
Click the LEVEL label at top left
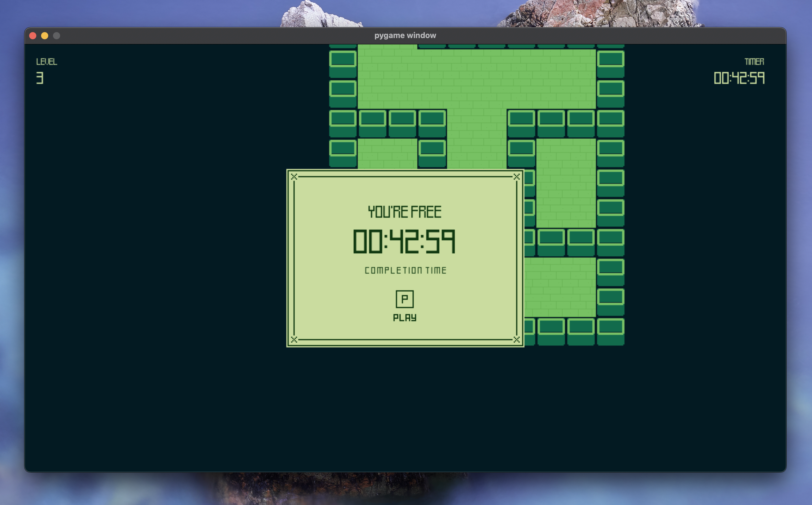pos(46,62)
